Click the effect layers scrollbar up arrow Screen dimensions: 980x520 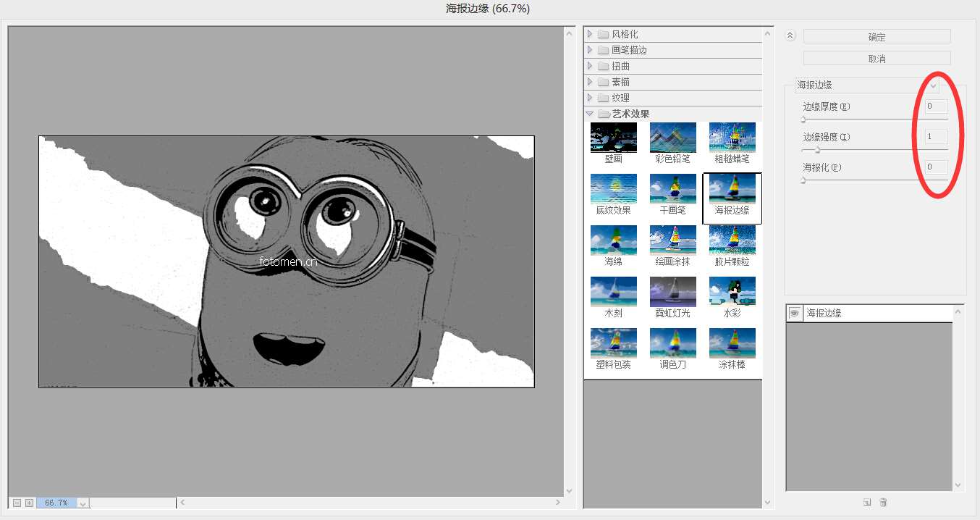coord(958,311)
